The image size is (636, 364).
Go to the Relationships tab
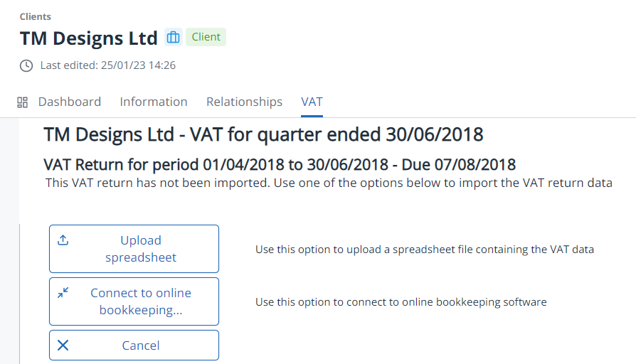click(244, 102)
